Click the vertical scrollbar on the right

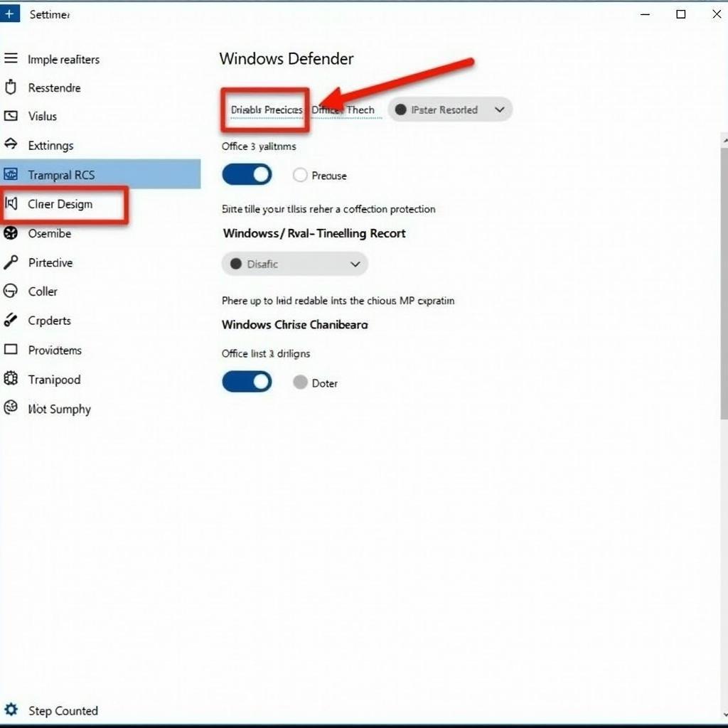point(724,284)
